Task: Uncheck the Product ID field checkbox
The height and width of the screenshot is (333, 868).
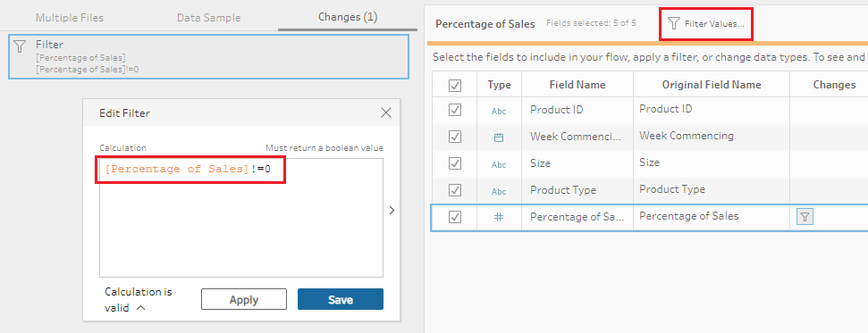Action: [455, 110]
